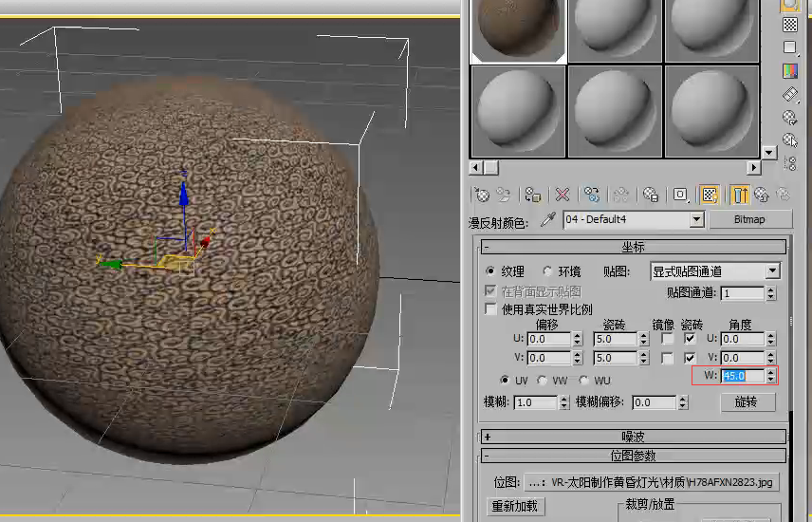
Task: Click the horizontal sample slot scroll thumb
Action: pos(491,167)
